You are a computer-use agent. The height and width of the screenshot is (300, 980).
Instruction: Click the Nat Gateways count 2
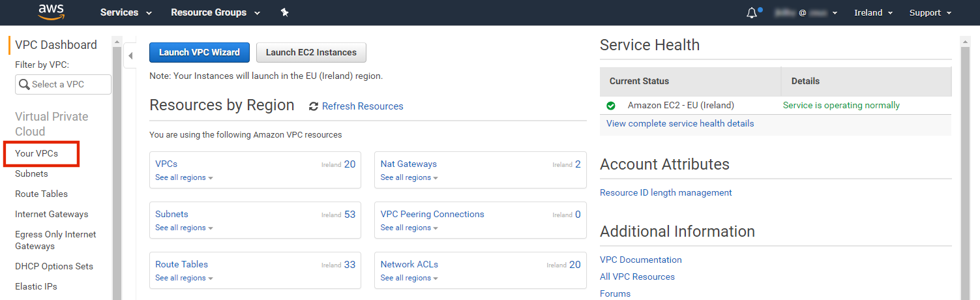(578, 164)
